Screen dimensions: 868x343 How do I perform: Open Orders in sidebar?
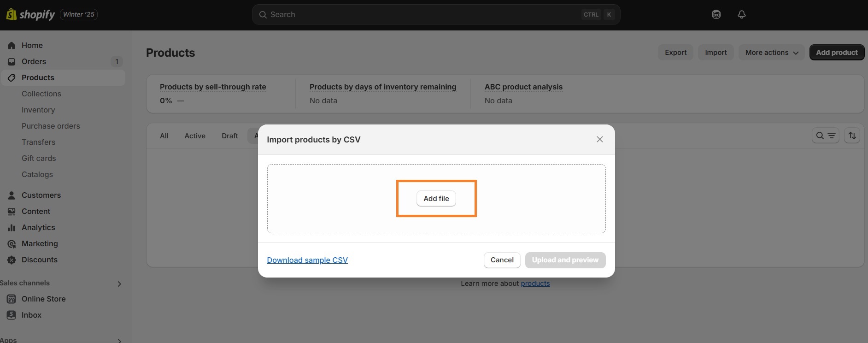pyautogui.click(x=63, y=61)
